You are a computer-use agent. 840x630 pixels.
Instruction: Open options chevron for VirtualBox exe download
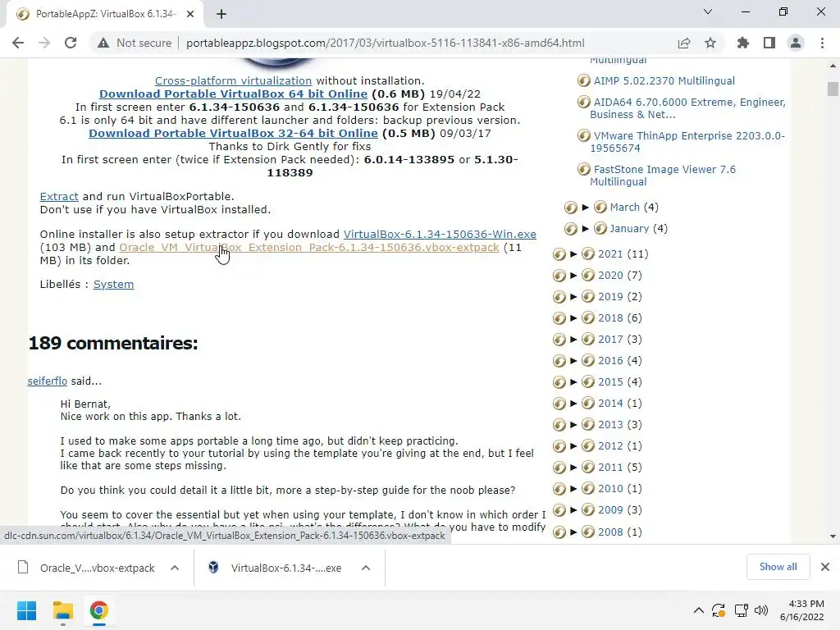point(366,568)
